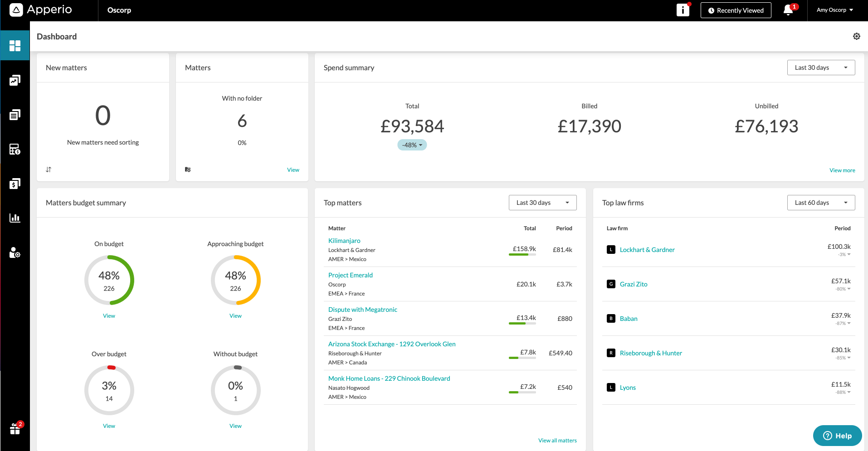
Task: Click the Grazi Zito firm badge icon
Action: tap(611, 284)
